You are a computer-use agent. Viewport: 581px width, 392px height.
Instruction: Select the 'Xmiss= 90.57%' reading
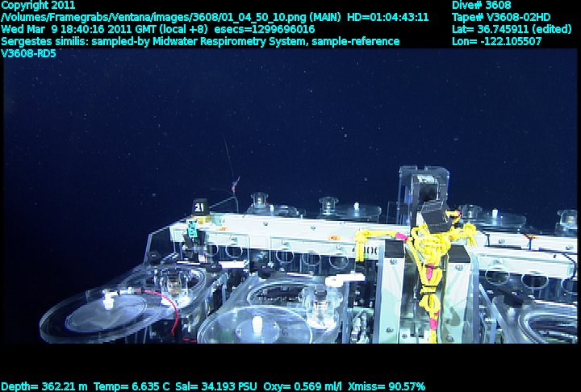pyautogui.click(x=387, y=387)
